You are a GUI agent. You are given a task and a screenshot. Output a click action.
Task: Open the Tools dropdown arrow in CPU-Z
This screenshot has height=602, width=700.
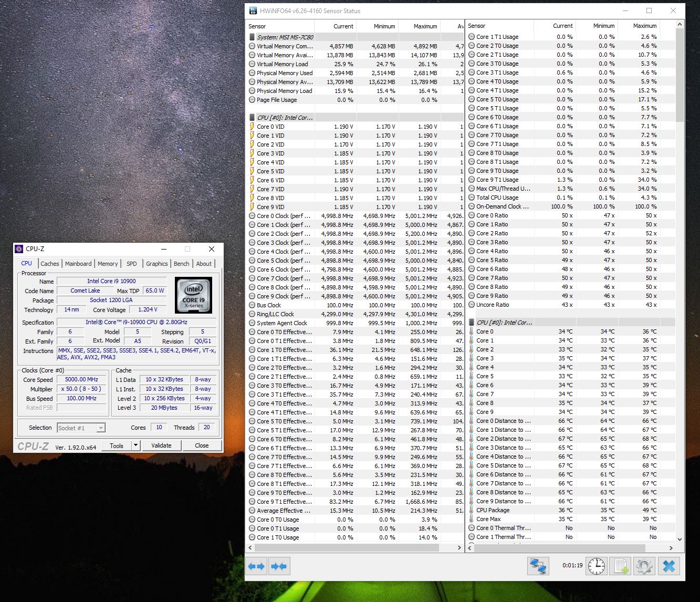click(x=135, y=445)
